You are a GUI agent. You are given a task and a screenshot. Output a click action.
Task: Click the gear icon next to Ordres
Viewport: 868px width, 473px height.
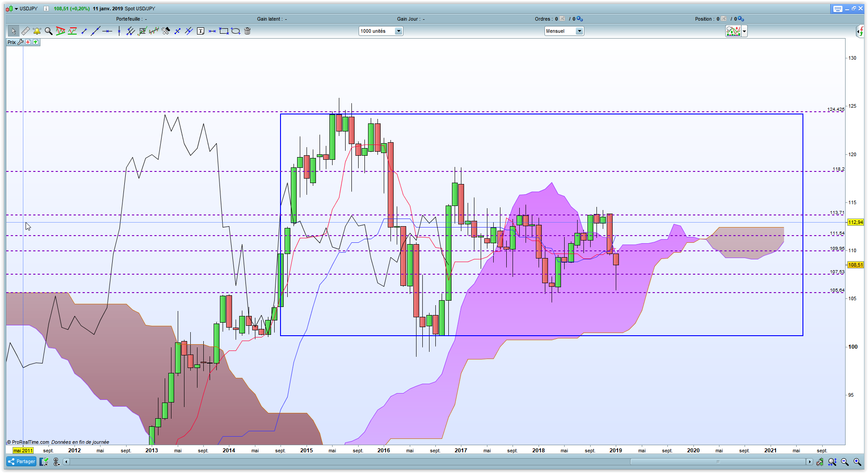[x=580, y=19]
